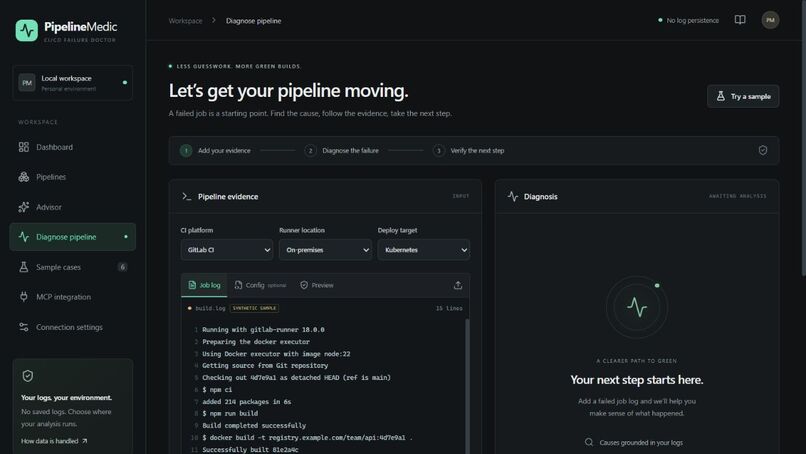Click the Connection settings sliders icon

[24, 327]
